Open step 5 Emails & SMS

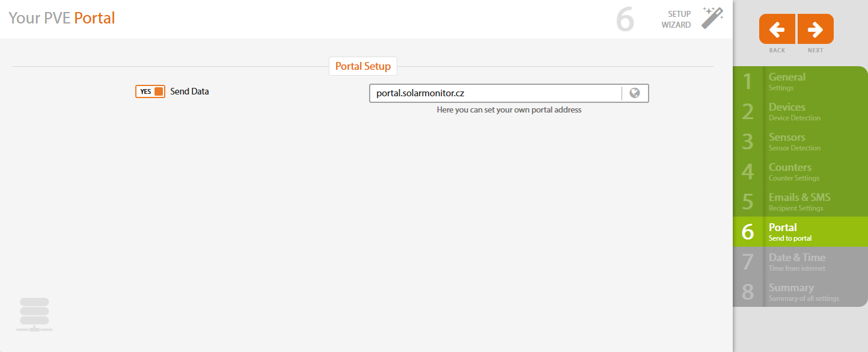coord(799,202)
